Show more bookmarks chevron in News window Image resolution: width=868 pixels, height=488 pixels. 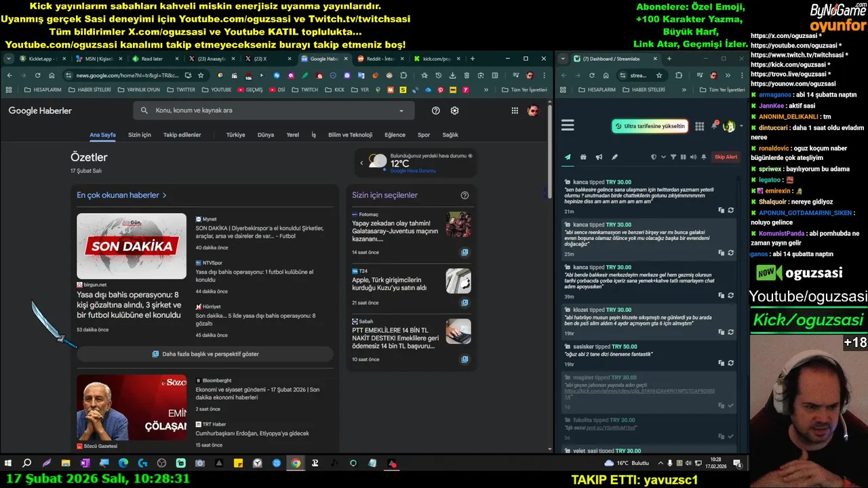click(x=486, y=89)
